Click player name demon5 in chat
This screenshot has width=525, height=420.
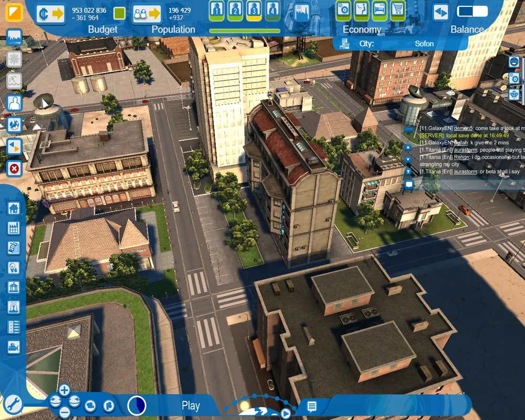464,128
